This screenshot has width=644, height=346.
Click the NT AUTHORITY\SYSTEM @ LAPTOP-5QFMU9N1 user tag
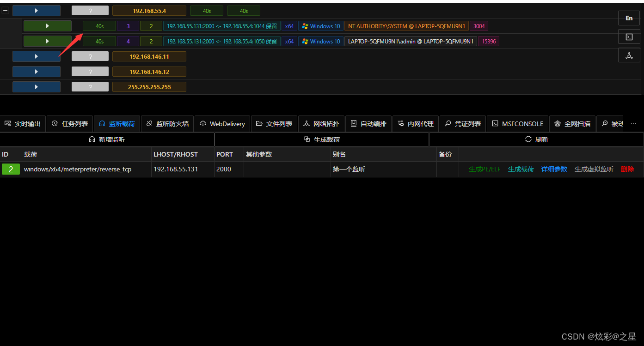[x=407, y=26]
